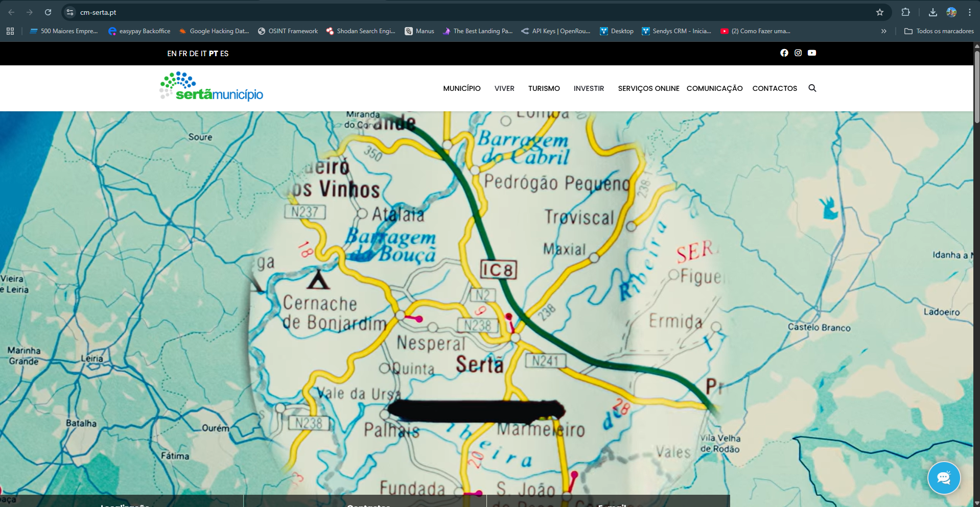The height and width of the screenshot is (507, 980).
Task: Expand the MUNICÍPIO menu
Action: (461, 88)
